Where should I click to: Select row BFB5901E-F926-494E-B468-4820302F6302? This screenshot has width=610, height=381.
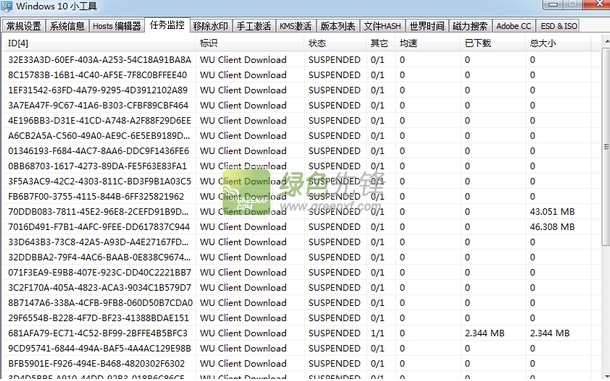pos(302,363)
